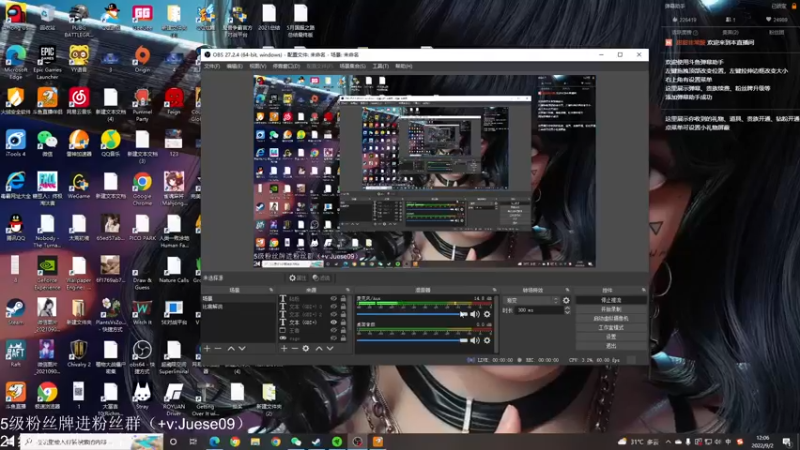Open the first menu in the OBS menu bar

tap(212, 66)
